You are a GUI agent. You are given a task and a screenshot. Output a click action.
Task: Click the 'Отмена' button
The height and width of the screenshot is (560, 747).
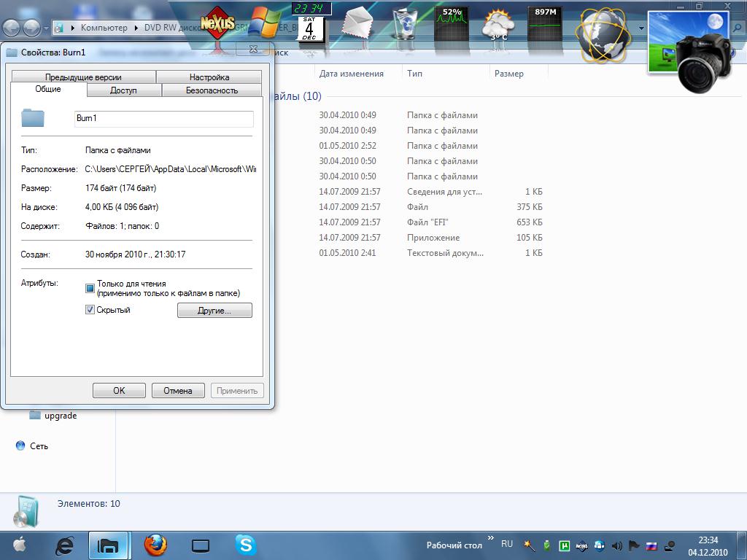tap(178, 391)
